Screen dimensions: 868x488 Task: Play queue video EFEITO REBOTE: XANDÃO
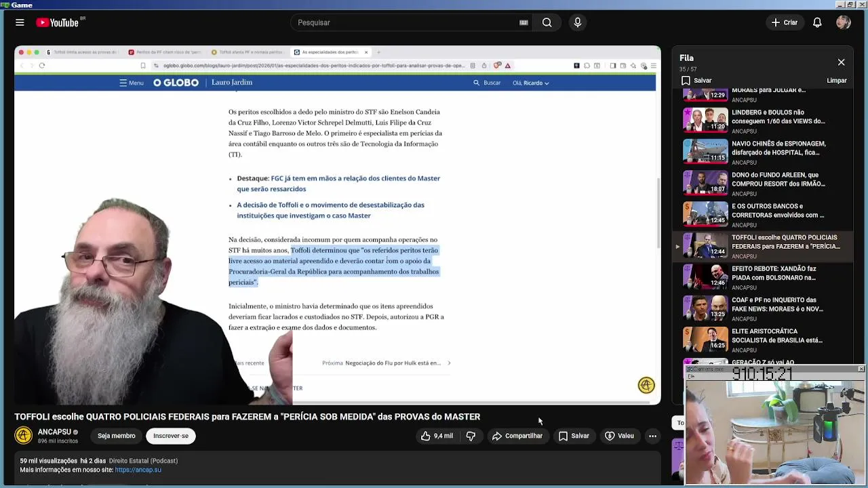click(x=762, y=277)
